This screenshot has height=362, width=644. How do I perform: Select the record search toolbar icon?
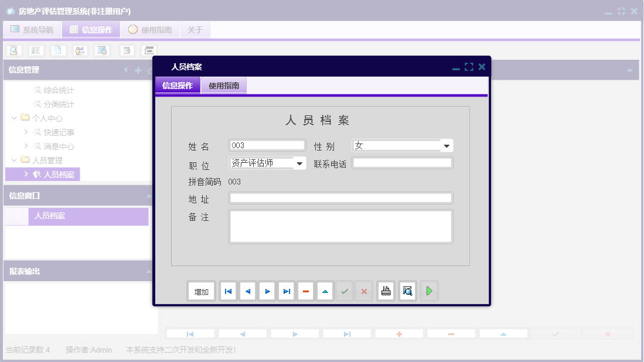(x=13, y=50)
